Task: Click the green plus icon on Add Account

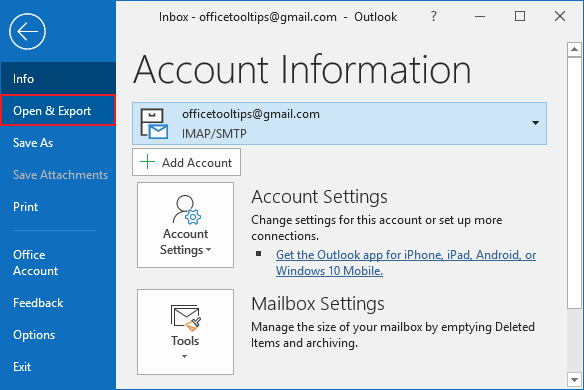Action: coord(147,162)
